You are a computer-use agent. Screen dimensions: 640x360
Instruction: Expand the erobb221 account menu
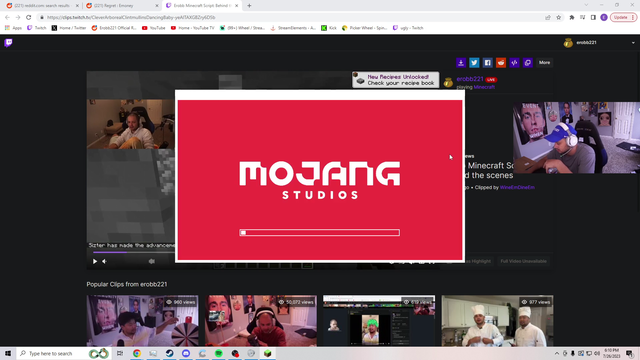(633, 43)
